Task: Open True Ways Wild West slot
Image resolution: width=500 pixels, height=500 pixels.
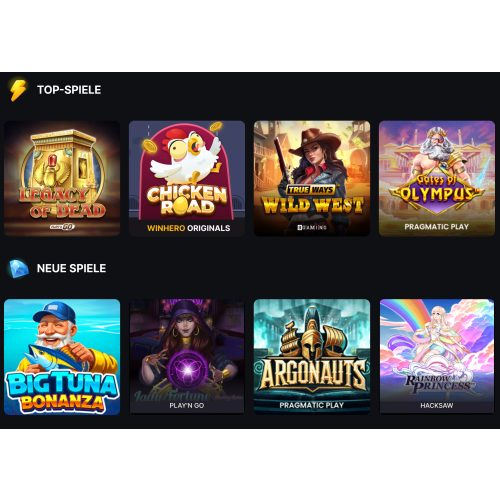Action: point(312,178)
